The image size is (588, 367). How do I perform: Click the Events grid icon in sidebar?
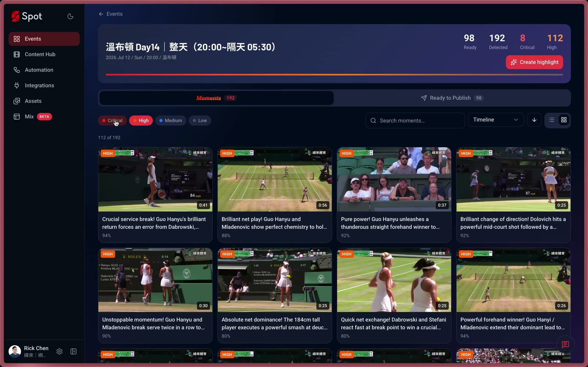click(x=17, y=39)
